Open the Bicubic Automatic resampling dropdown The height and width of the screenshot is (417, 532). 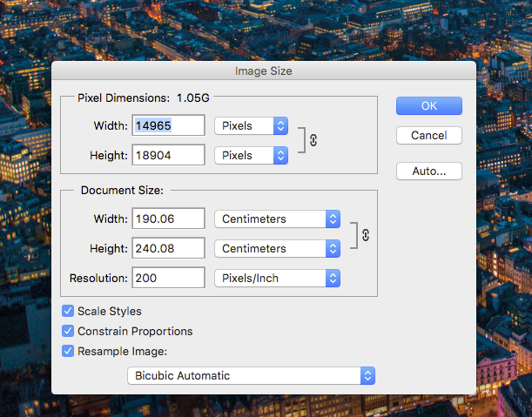tap(252, 376)
